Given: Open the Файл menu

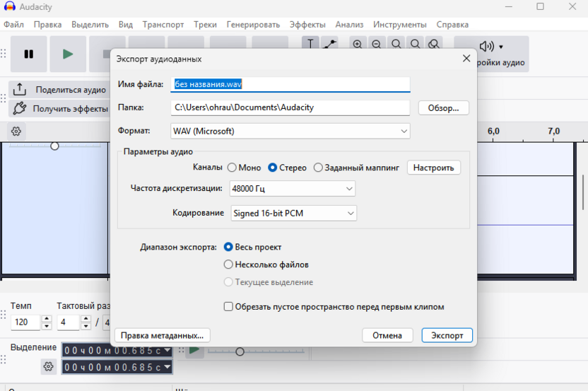Looking at the screenshot, I should (13, 24).
